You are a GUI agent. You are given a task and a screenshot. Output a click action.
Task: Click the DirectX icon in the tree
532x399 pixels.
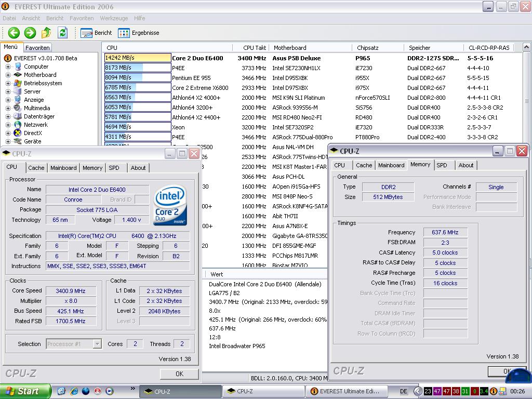pyautogui.click(x=18, y=133)
